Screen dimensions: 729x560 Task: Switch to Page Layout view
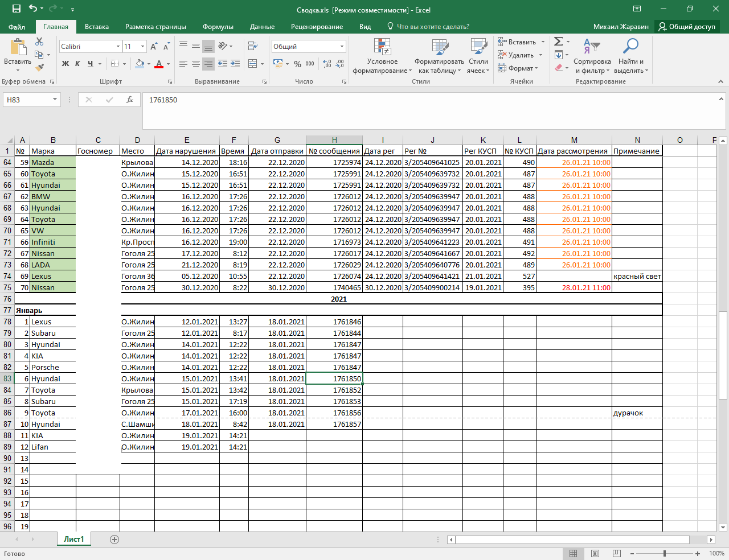coord(595,553)
